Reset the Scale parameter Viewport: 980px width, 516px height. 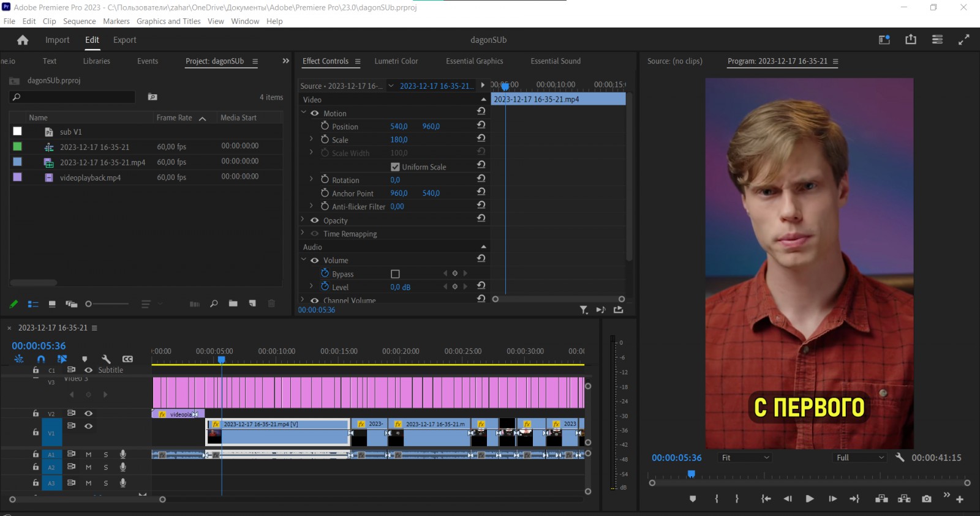pos(481,139)
